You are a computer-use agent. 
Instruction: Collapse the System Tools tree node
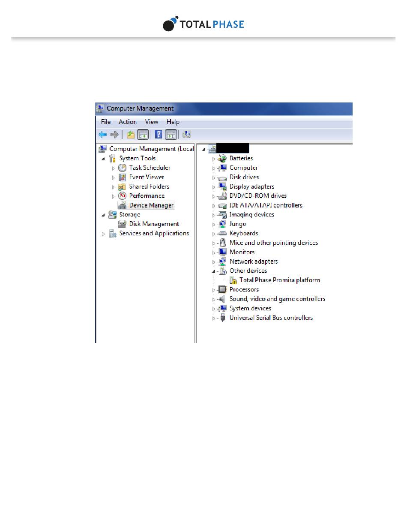103,159
